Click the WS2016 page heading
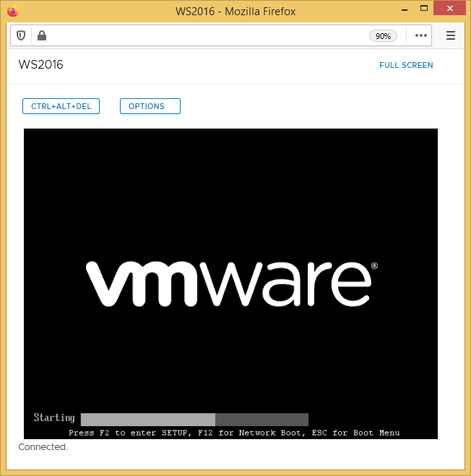 click(40, 65)
